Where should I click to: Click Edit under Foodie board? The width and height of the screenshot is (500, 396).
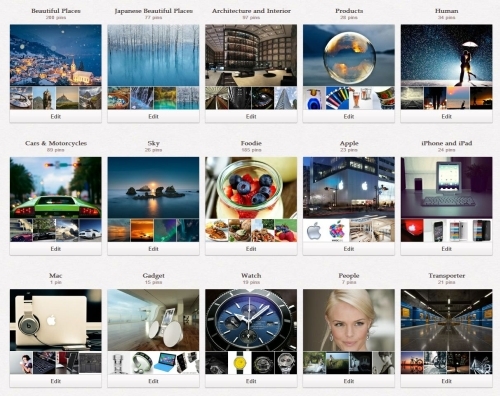coord(251,249)
